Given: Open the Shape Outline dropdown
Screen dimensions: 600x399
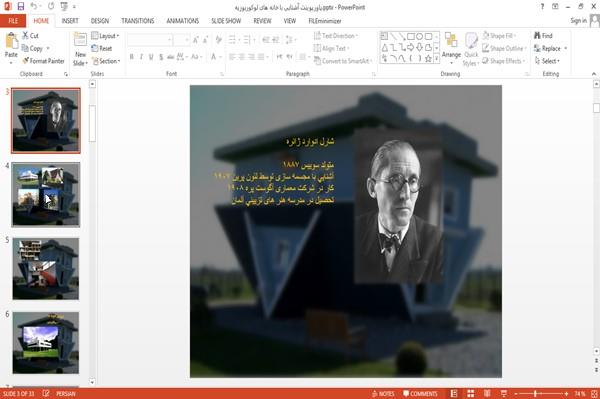Looking at the screenshot, I should [504, 48].
